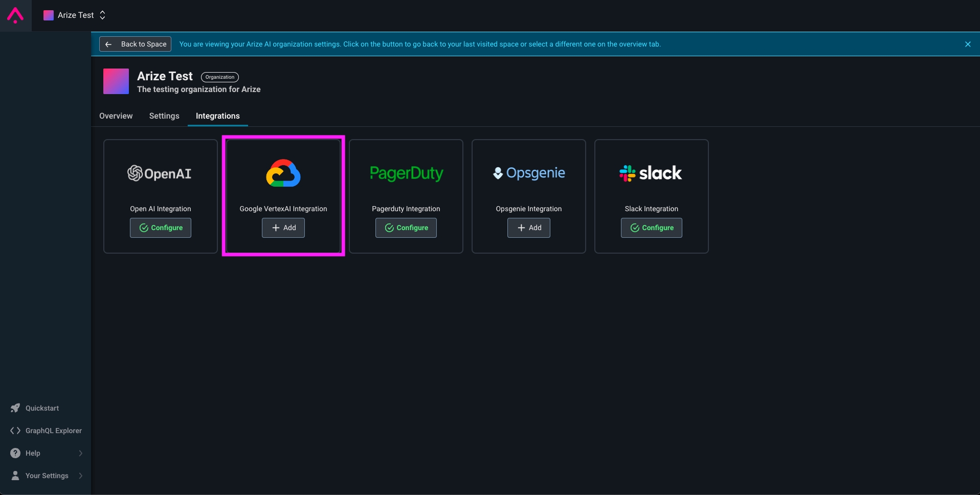Viewport: 980px width, 495px height.
Task: Select the Integrations tab
Action: 218,116
